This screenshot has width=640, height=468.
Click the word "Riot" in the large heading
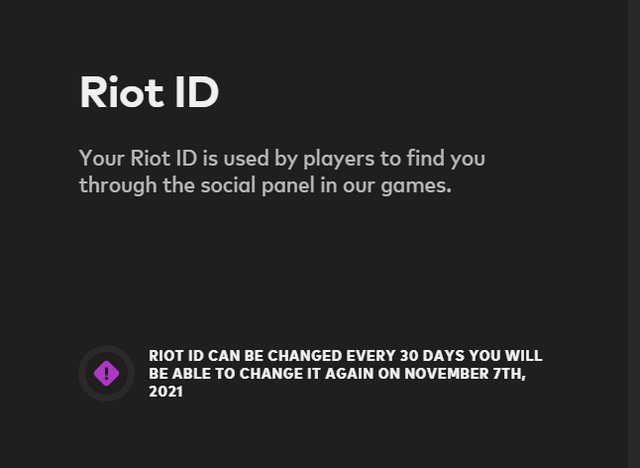[121, 93]
